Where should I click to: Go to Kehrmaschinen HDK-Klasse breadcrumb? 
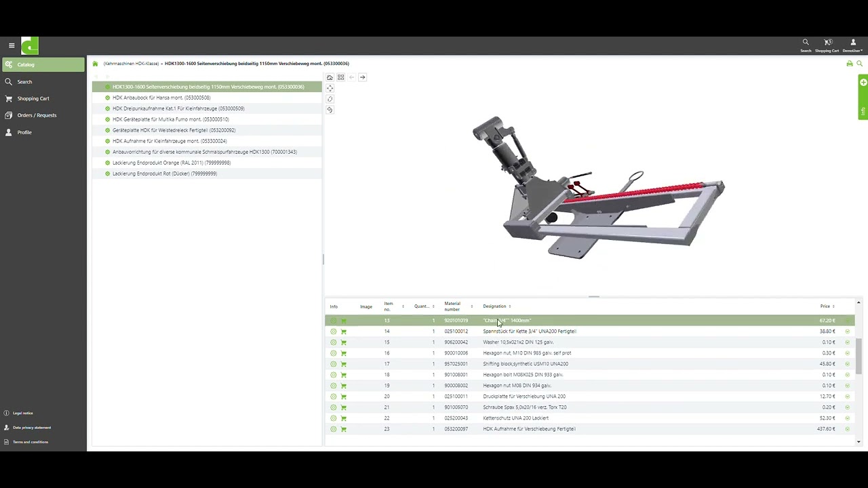(131, 64)
